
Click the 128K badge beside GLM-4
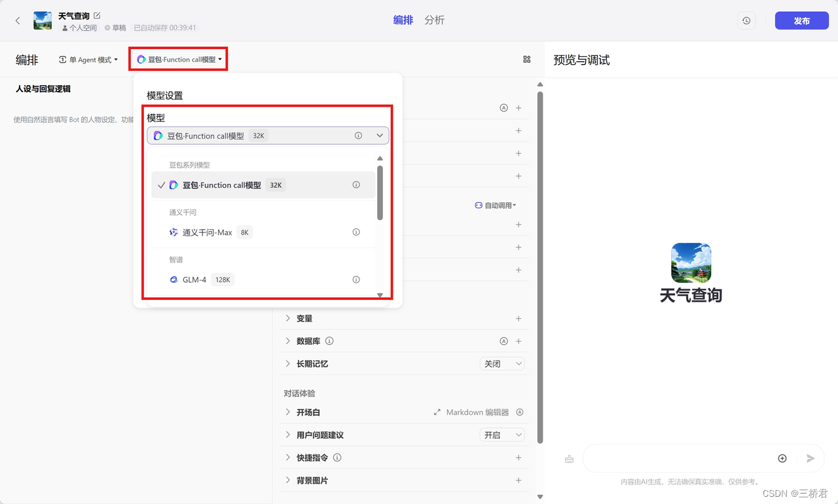coord(223,279)
